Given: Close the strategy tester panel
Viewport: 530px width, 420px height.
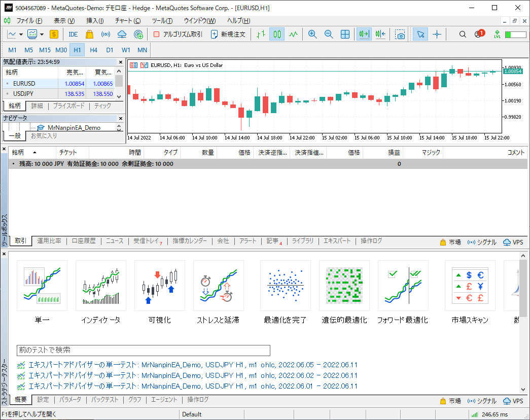Looking at the screenshot, I should 4,254.
